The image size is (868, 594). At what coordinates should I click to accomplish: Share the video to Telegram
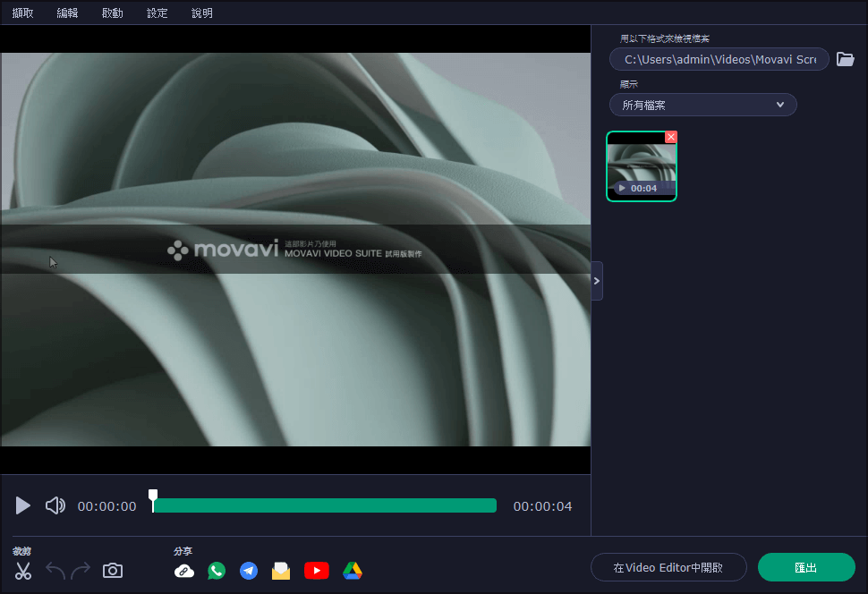pos(249,571)
